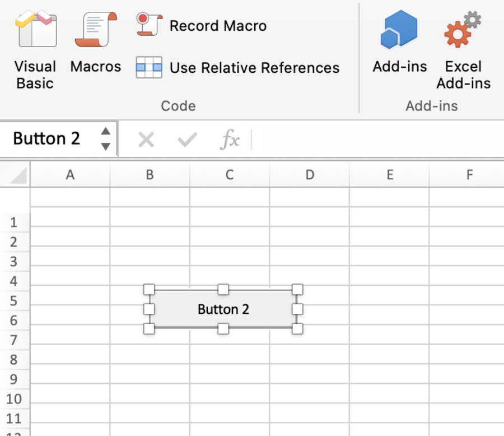
Task: Select row 2 header
Action: (15, 242)
